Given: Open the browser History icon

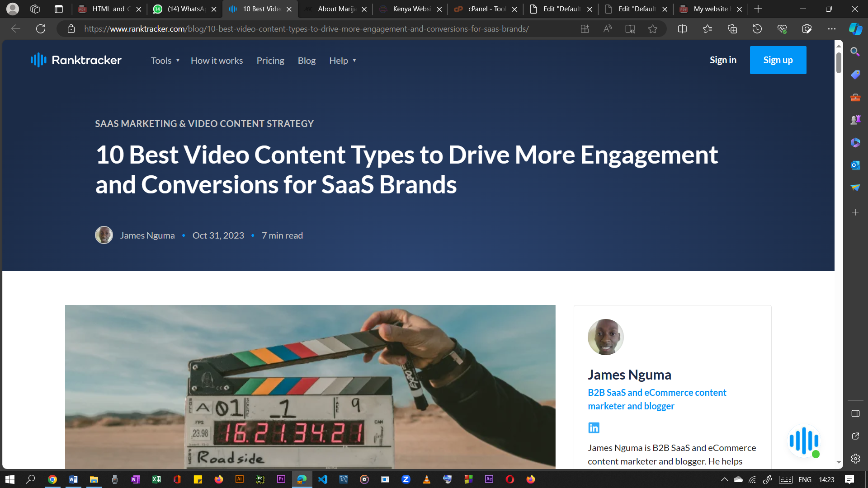Looking at the screenshot, I should (757, 29).
